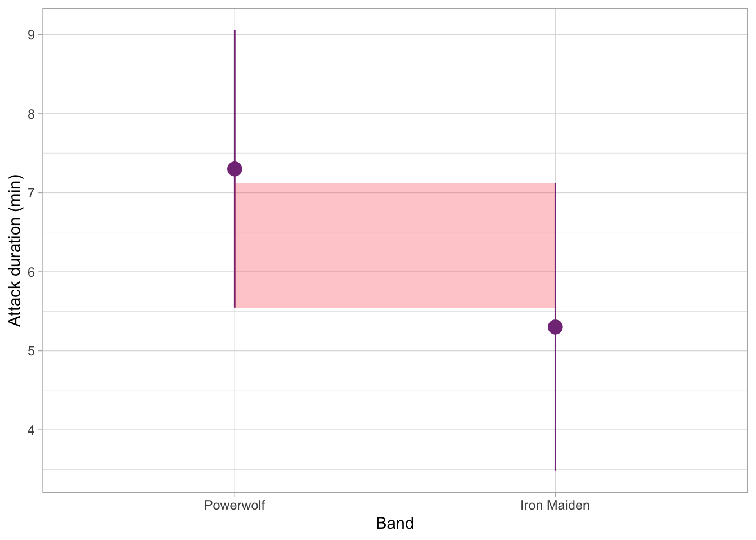Click the top end of Powerwolf's error bar
756x540 pixels.
tap(235, 31)
